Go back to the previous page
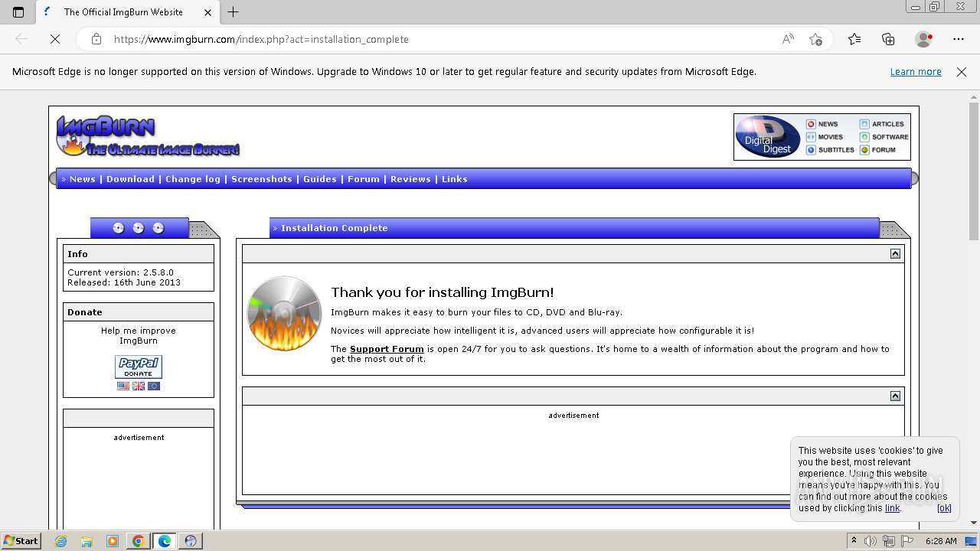 (x=21, y=39)
